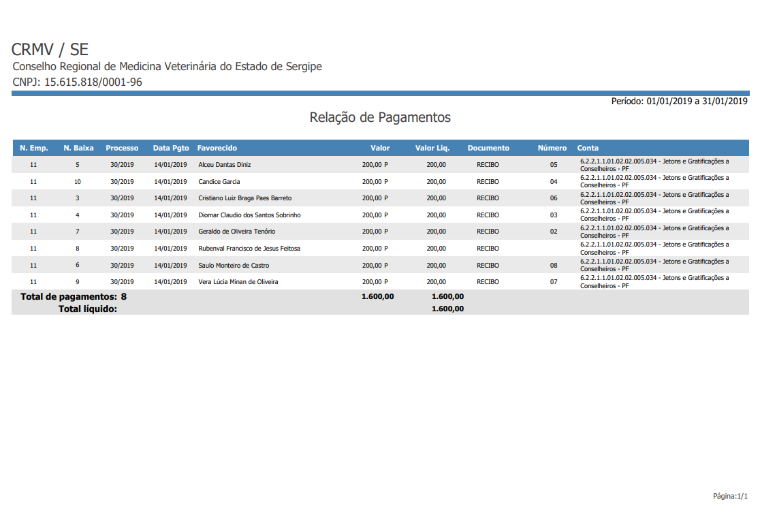Click the 'CRMV / SE' header title
760x532 pixels.
[50, 50]
